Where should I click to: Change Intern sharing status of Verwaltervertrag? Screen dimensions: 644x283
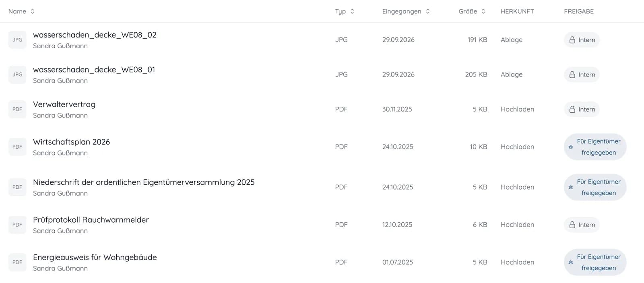tap(582, 109)
